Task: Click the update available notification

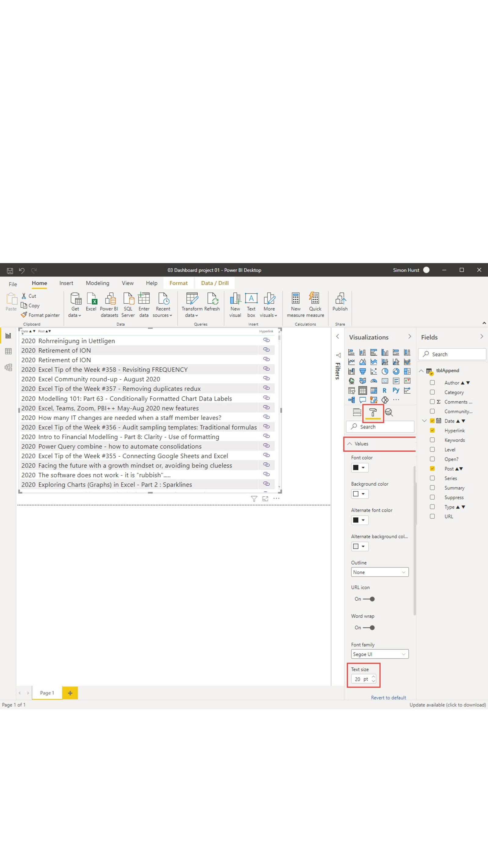Action: click(447, 705)
